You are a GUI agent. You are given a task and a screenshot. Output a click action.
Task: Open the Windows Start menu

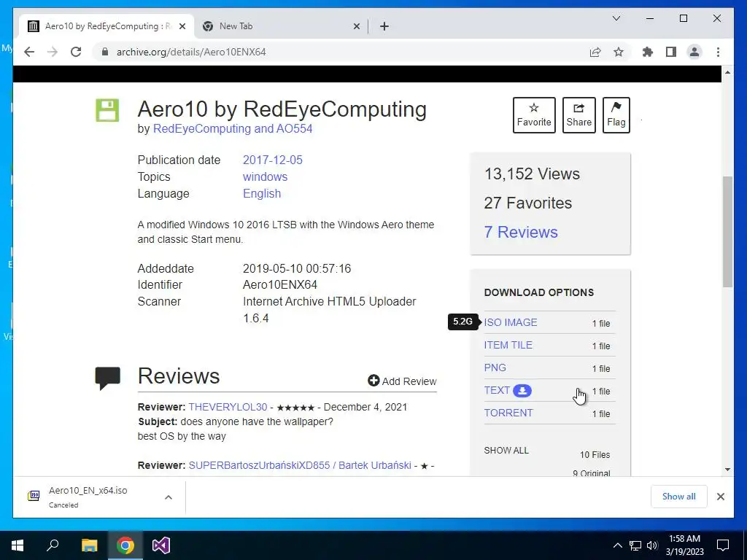coord(18,545)
